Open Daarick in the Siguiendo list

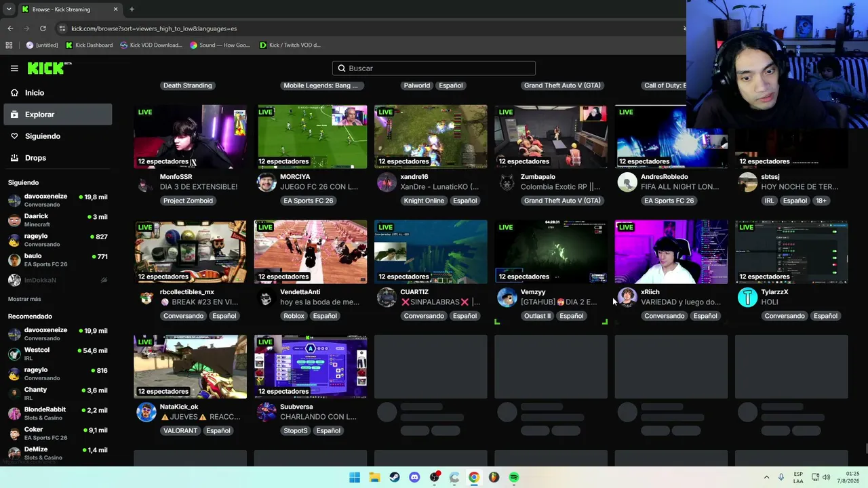point(58,220)
